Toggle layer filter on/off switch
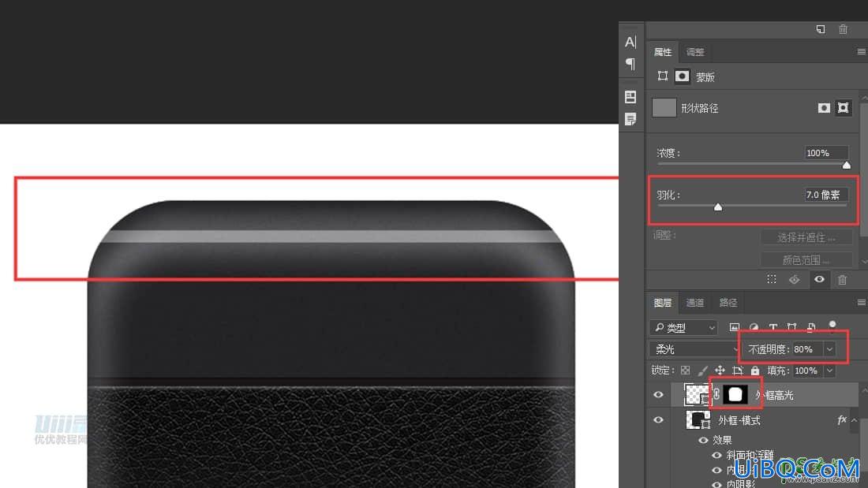 pos(832,326)
